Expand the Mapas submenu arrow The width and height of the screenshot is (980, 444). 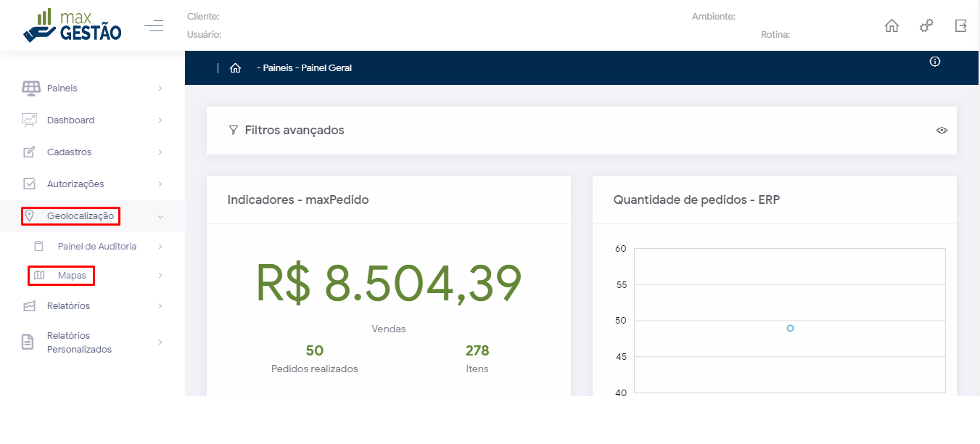point(160,276)
